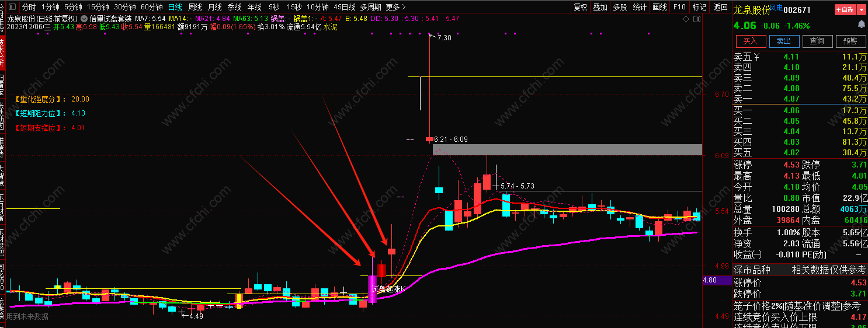This screenshot has width=868, height=328.
Task: Select the 30分钟 period tab
Action: 125,7
